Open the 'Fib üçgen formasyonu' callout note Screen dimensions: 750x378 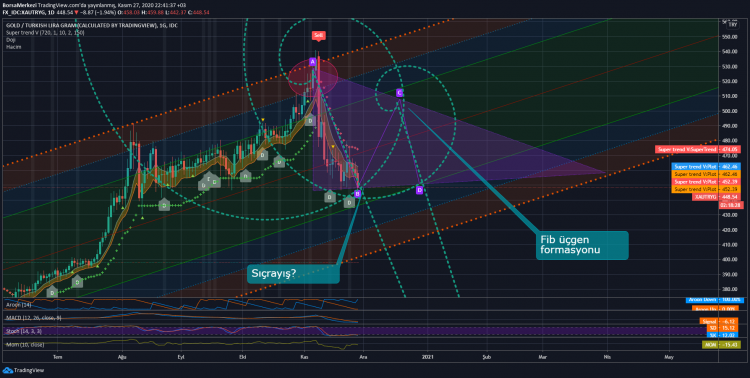pyautogui.click(x=582, y=245)
